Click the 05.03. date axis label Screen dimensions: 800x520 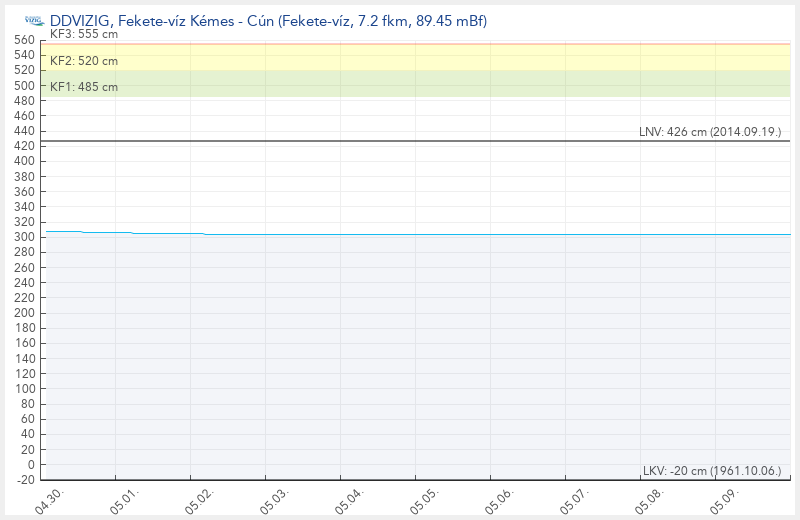point(274,501)
